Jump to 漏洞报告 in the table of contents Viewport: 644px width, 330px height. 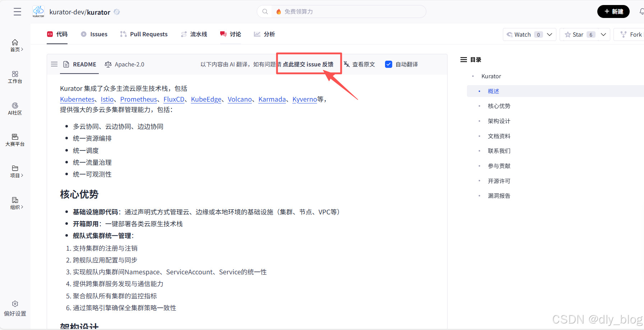click(499, 196)
